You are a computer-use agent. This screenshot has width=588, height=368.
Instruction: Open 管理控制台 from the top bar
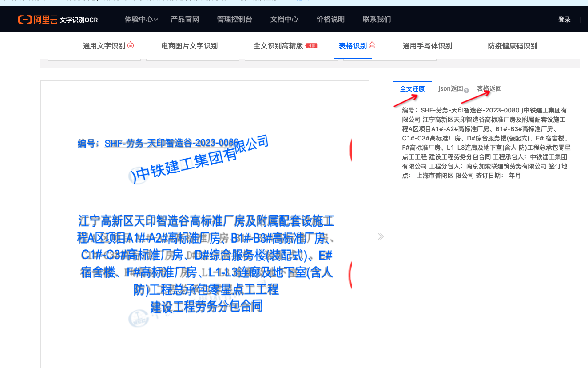click(234, 20)
